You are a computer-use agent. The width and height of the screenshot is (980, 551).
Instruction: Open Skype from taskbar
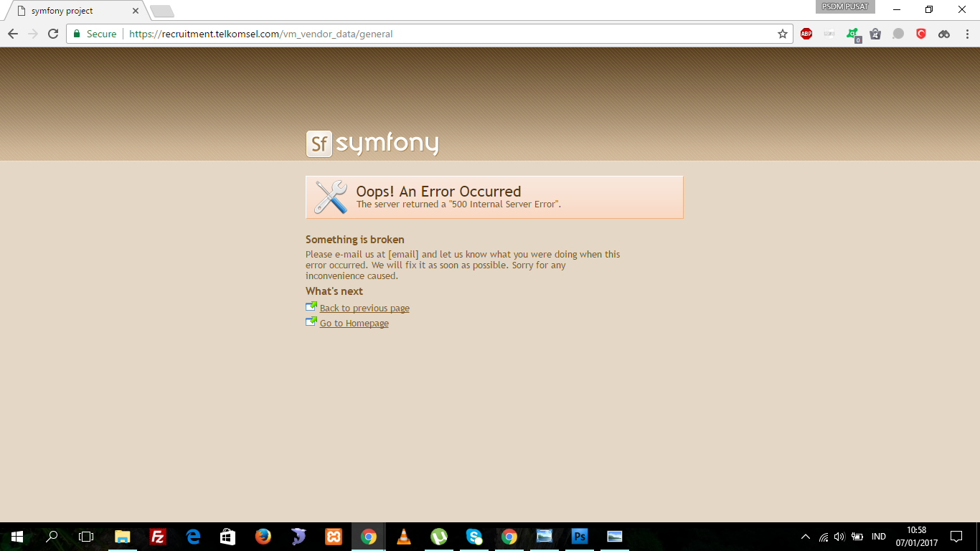[474, 537]
